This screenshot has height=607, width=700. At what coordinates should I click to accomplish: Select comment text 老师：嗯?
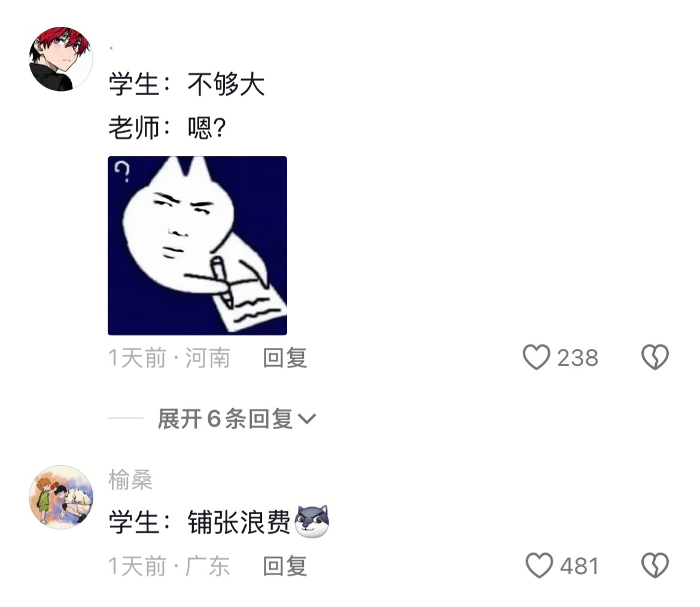[168, 128]
